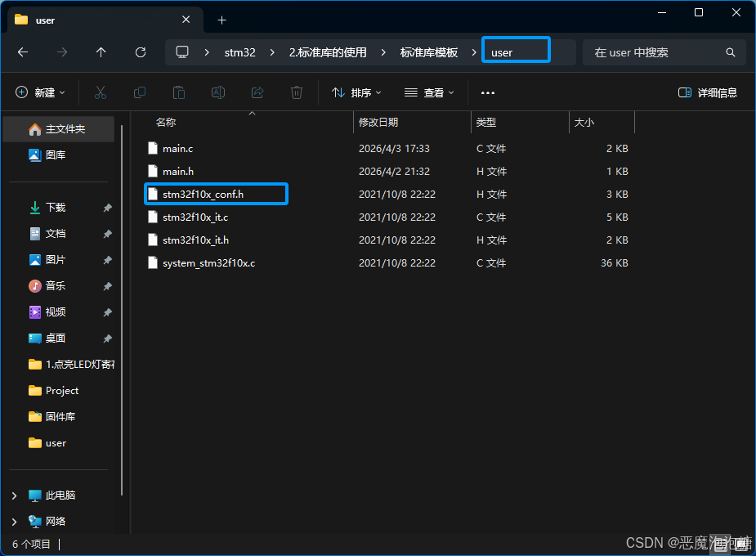Click the sidebar vertical scrollbar

point(122,310)
